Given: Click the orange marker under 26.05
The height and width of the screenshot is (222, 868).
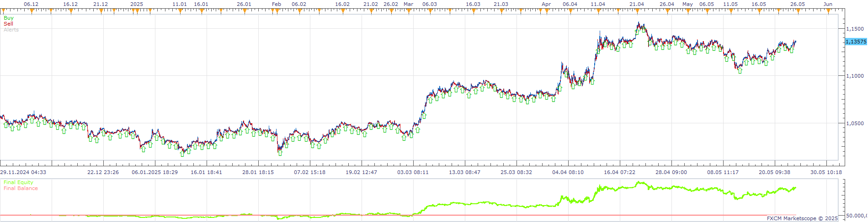Looking at the screenshot, I should (798, 11).
